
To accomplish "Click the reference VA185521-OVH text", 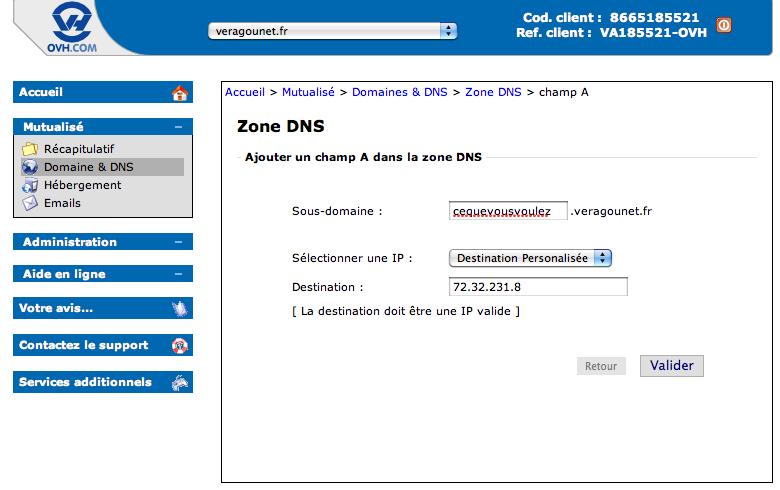I will pyautogui.click(x=653, y=33).
